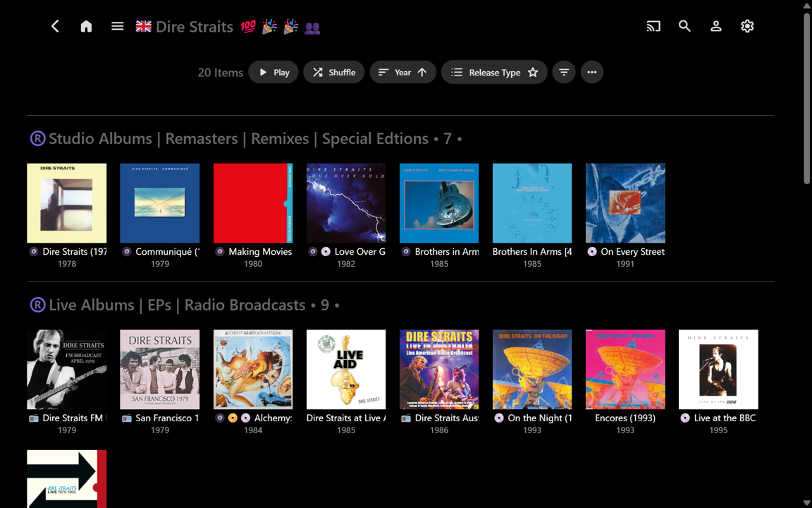Open the Dire Straits 1978 album cover
Image resolution: width=812 pixels, height=508 pixels.
coord(67,203)
